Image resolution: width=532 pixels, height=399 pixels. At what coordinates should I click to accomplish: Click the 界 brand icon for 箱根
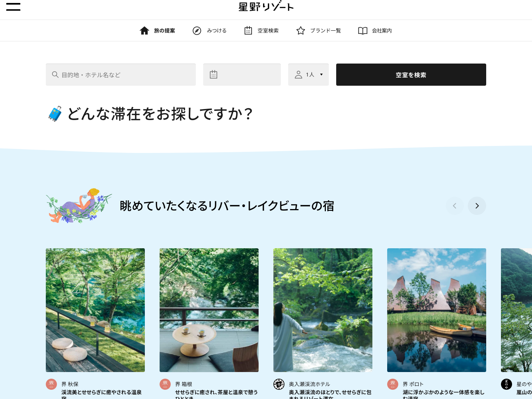click(165, 384)
